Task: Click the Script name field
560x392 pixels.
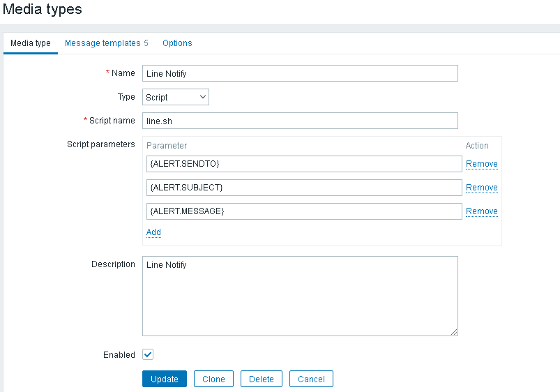Action: 300,121
